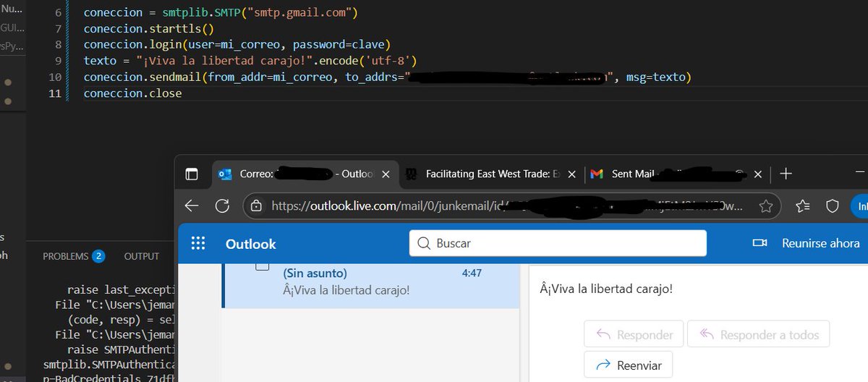
Task: Click the coneccion.close code line
Action: point(132,93)
